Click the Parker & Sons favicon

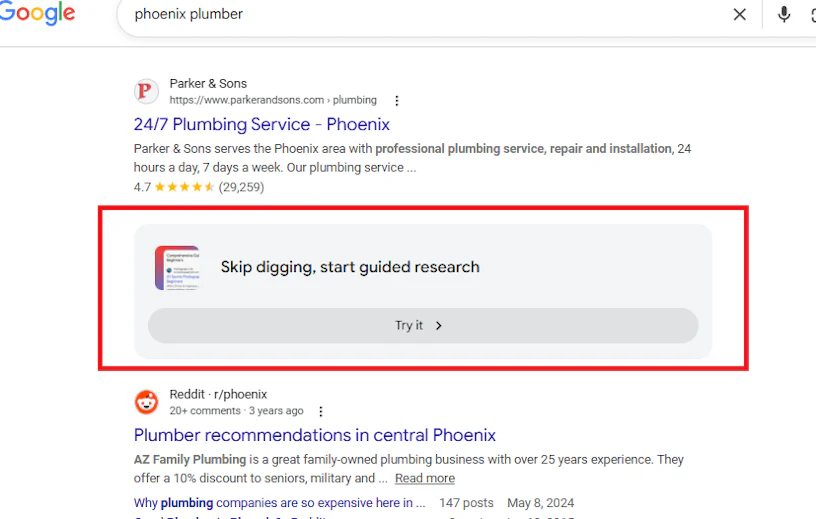point(146,92)
